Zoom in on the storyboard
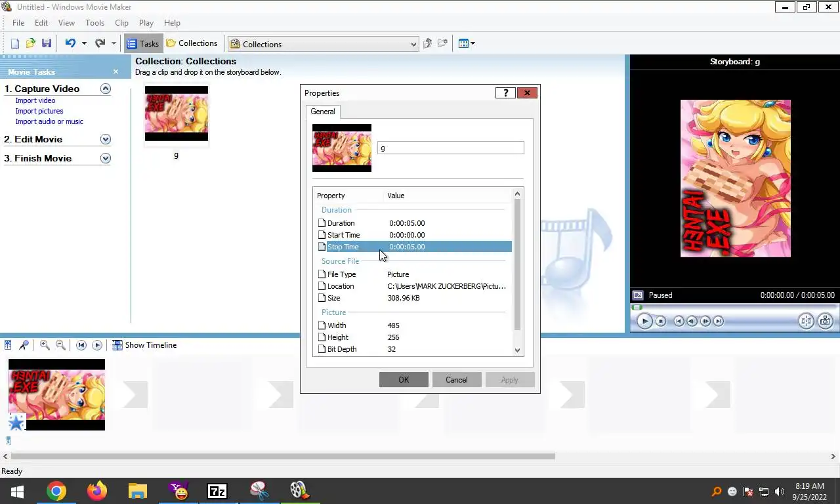This screenshot has height=504, width=840. pos(45,345)
